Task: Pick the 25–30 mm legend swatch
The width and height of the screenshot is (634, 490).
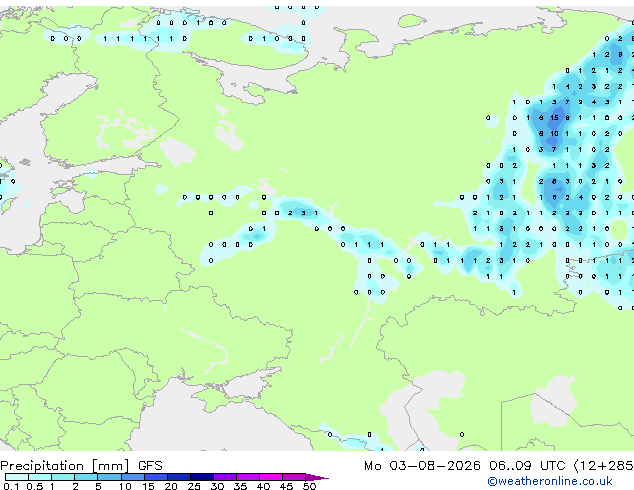Action: (x=202, y=477)
